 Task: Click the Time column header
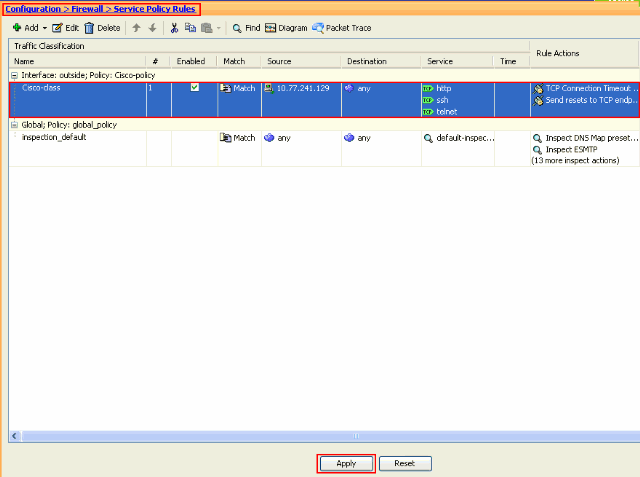coord(512,61)
